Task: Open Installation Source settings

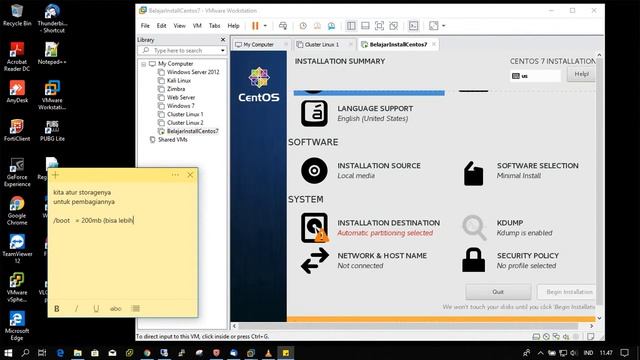Action: (x=361, y=170)
